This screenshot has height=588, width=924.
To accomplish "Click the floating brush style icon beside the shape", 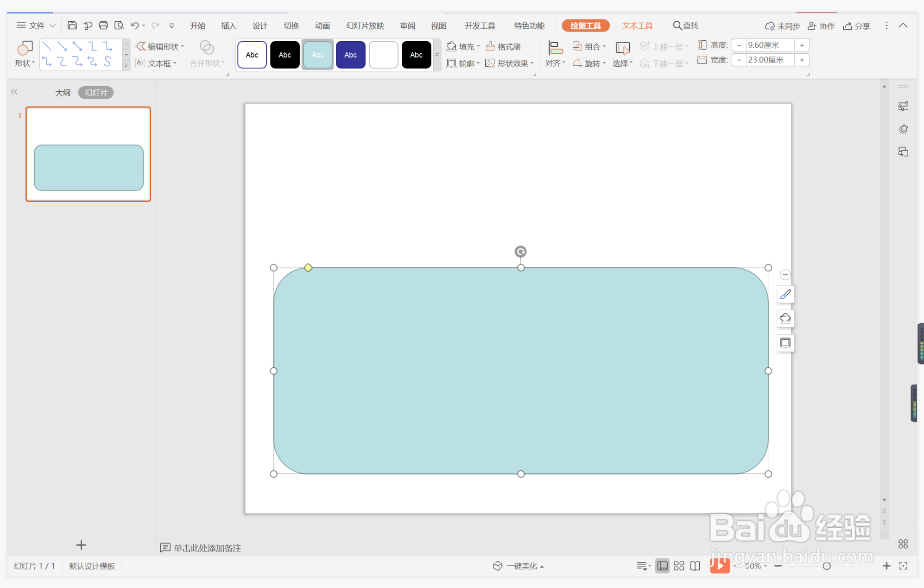I will (x=785, y=295).
